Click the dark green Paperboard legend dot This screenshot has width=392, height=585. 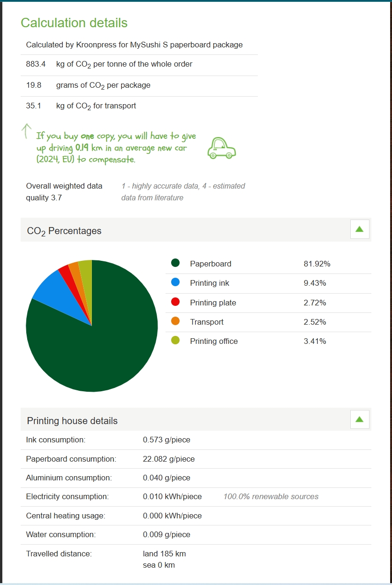click(x=175, y=263)
